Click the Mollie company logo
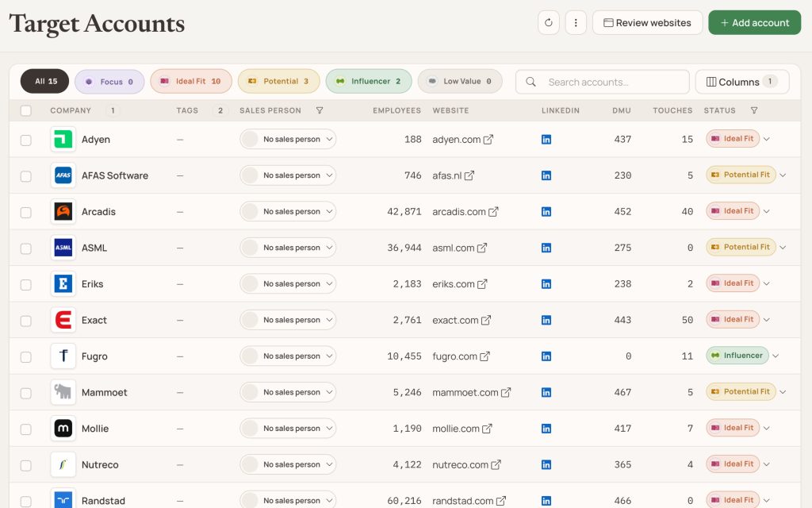 (63, 429)
